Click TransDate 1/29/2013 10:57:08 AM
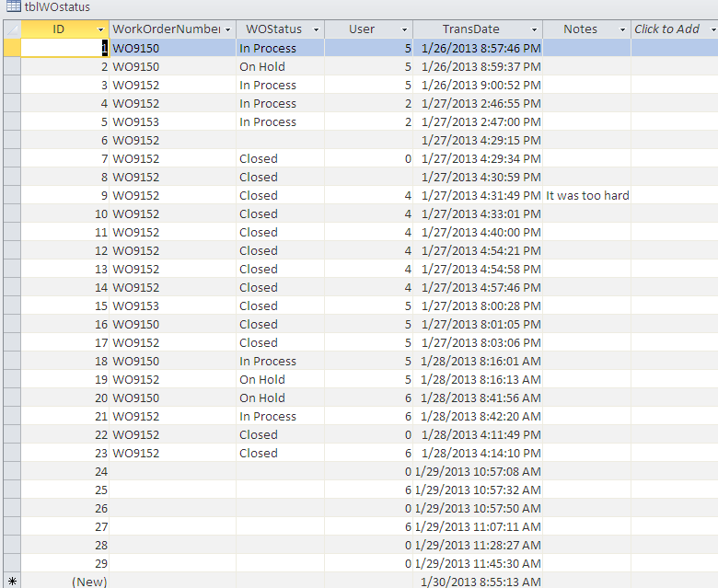718x588 pixels. [478, 471]
